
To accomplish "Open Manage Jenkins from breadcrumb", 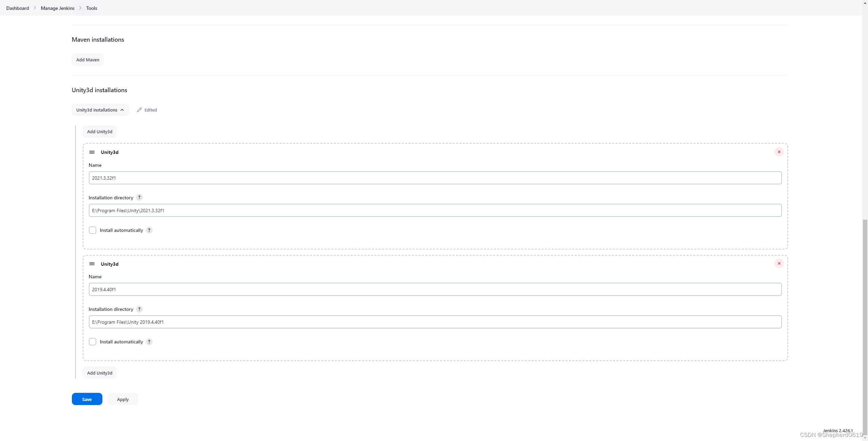I will [x=57, y=8].
